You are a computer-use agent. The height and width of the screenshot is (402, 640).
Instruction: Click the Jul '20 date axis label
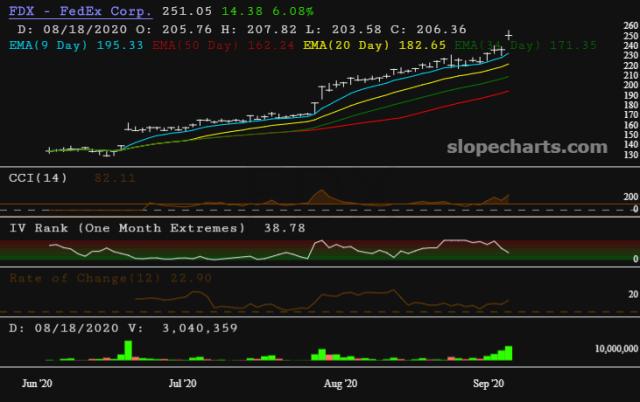pos(182,383)
